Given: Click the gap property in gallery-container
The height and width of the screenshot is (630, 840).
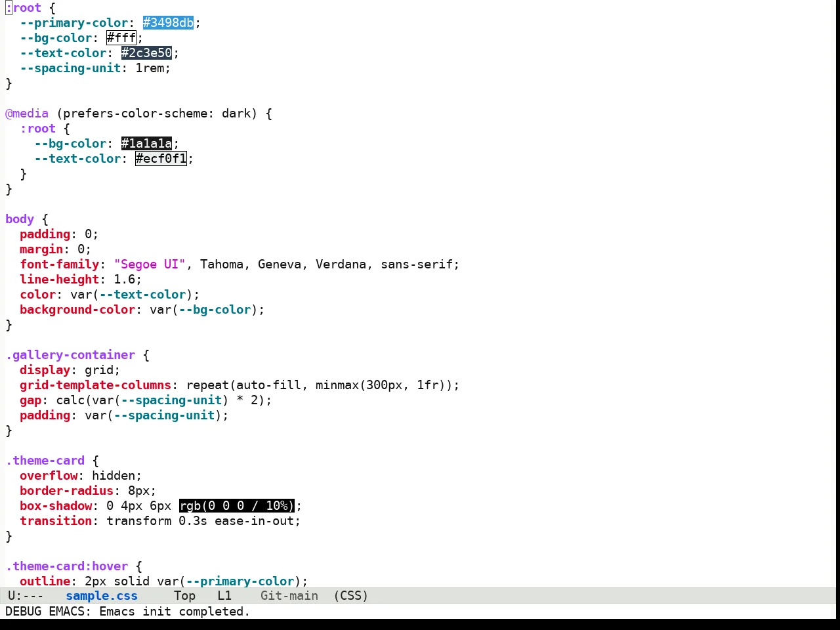Looking at the screenshot, I should tap(31, 400).
